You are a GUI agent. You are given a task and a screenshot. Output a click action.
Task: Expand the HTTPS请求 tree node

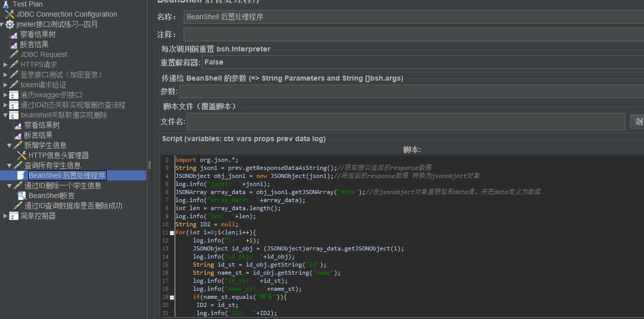pyautogui.click(x=5, y=65)
